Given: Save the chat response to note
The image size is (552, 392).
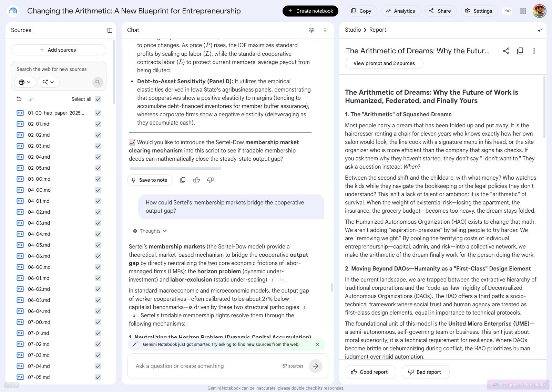Looking at the screenshot, I should pyautogui.click(x=150, y=180).
